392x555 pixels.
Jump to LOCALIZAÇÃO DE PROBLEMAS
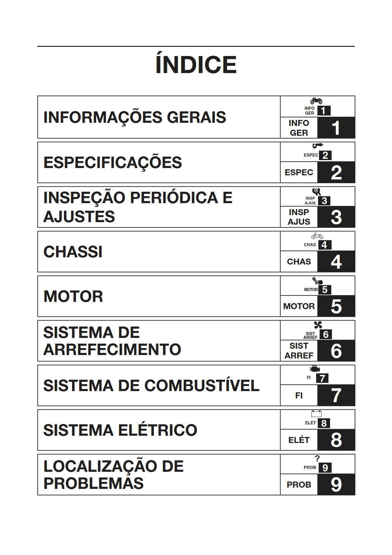(113, 475)
